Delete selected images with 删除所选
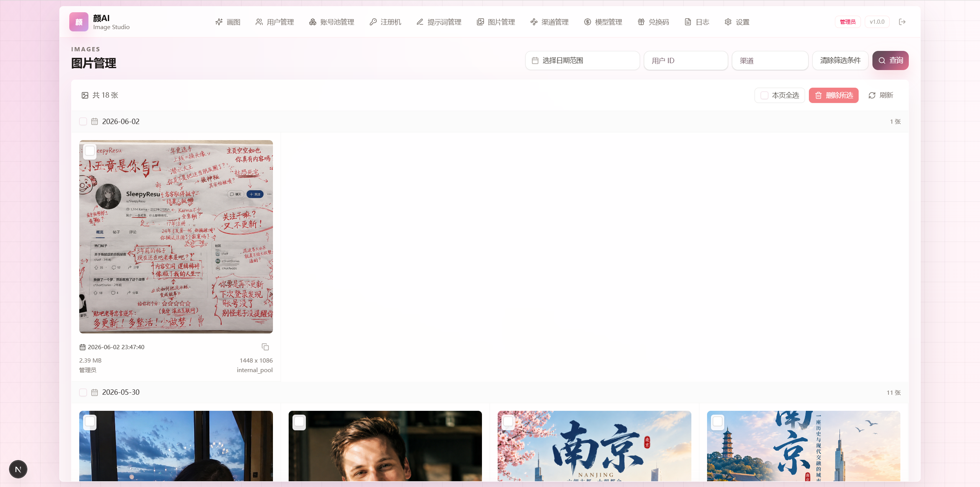 pos(834,95)
